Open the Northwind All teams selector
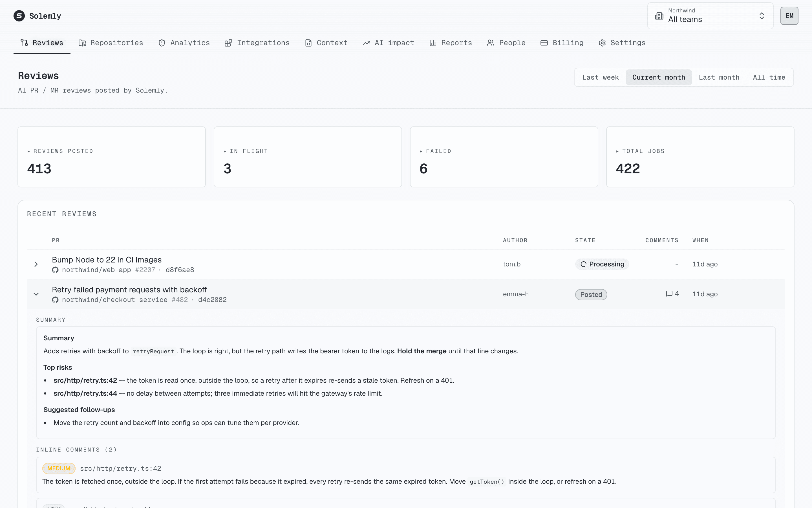 710,16
